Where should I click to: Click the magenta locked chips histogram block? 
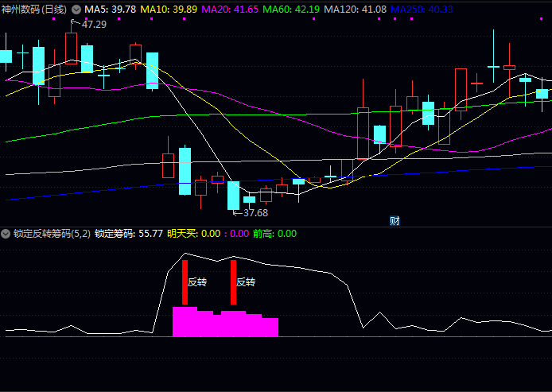[x=225, y=322]
